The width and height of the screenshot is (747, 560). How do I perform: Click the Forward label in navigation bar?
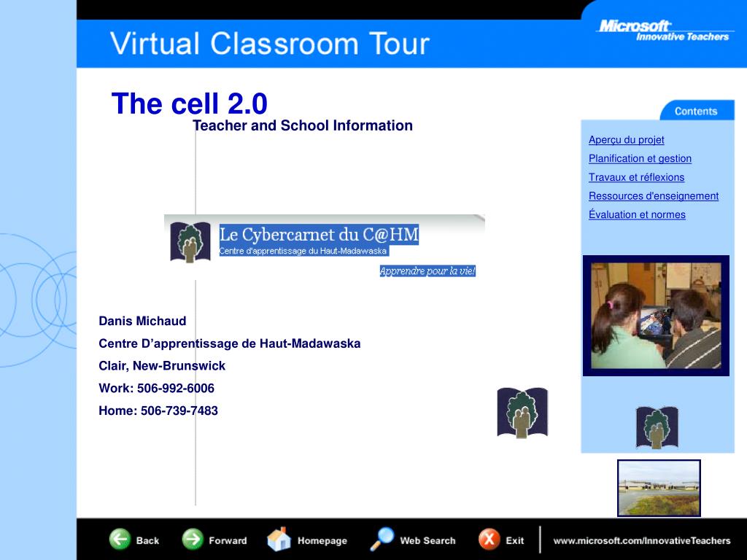(x=228, y=540)
